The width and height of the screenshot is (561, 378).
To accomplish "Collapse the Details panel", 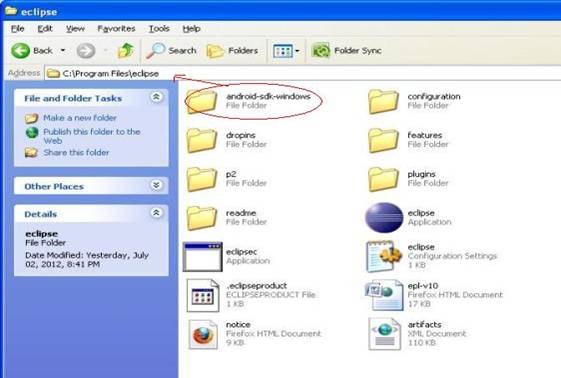I will 156,213.
